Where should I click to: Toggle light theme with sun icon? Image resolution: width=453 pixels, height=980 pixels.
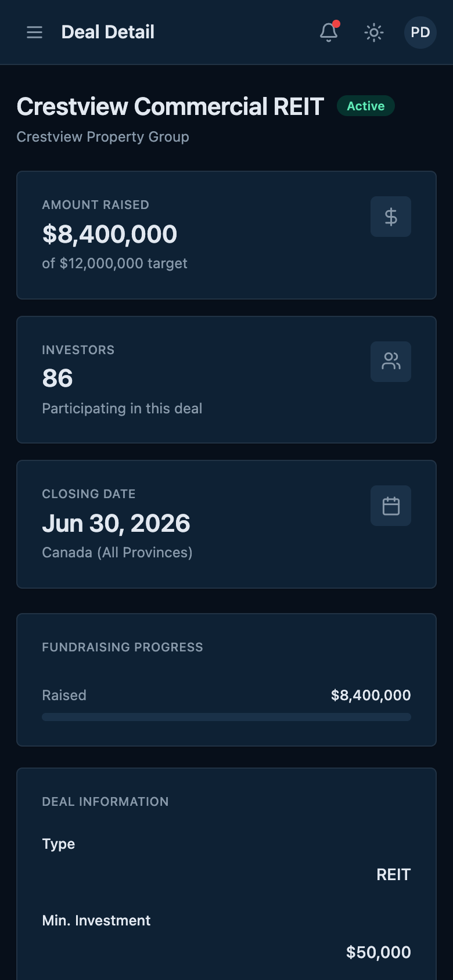point(374,33)
